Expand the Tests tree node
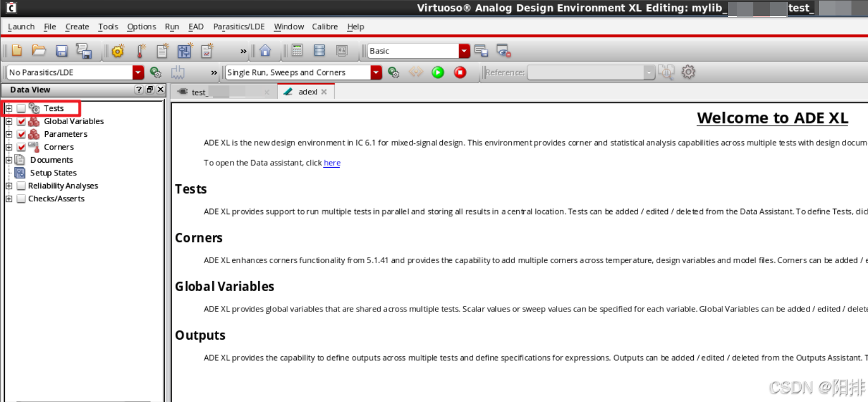 [x=9, y=109]
